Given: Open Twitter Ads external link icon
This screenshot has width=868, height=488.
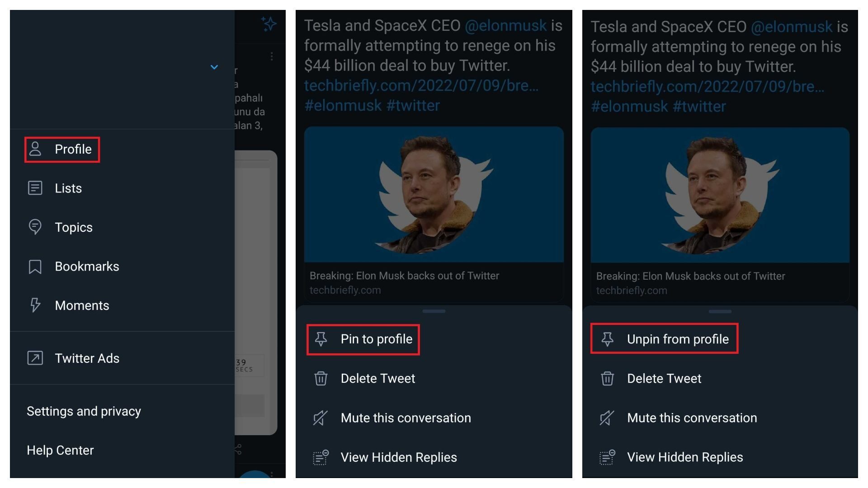Looking at the screenshot, I should coord(35,358).
